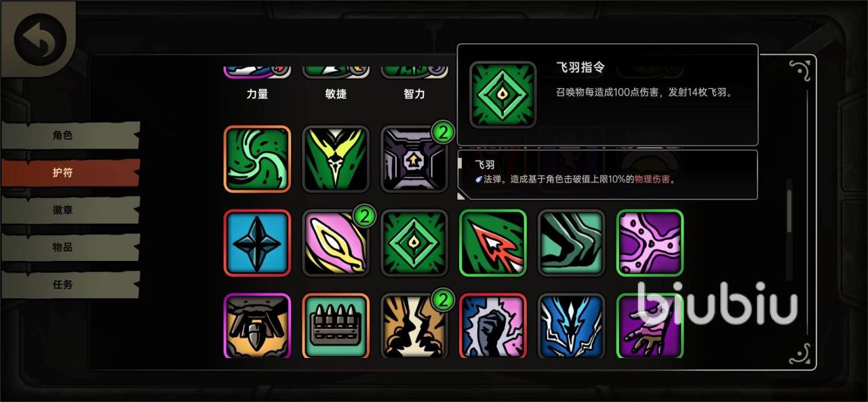Viewport: 868px width, 402px height.
Task: Choose the drone with bullet talisman
Action: click(257, 325)
